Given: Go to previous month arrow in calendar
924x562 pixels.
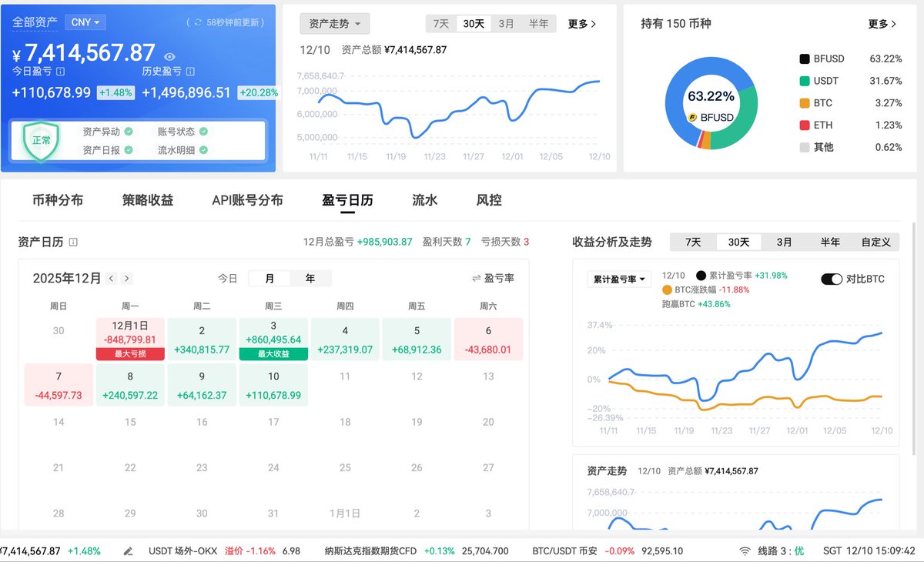Looking at the screenshot, I should (112, 279).
